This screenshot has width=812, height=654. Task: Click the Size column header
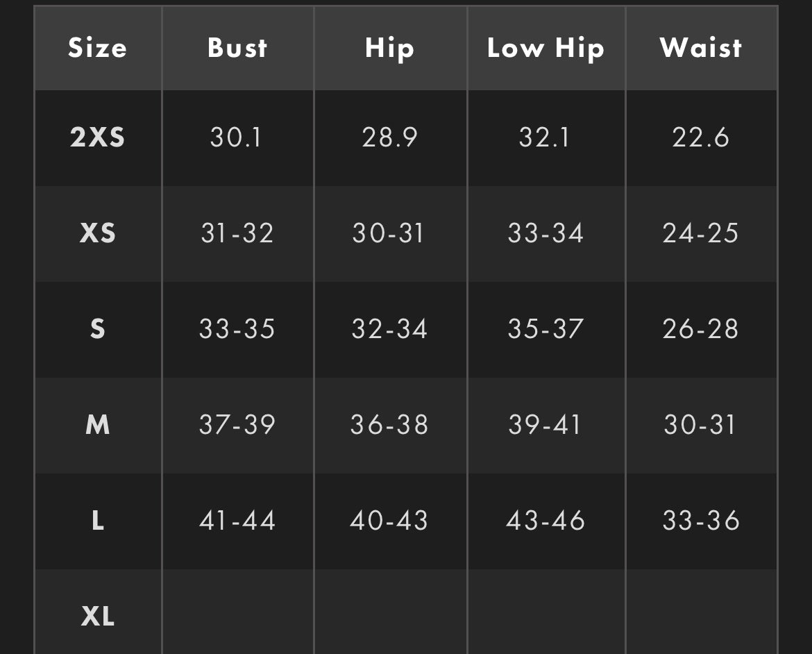tap(97, 48)
